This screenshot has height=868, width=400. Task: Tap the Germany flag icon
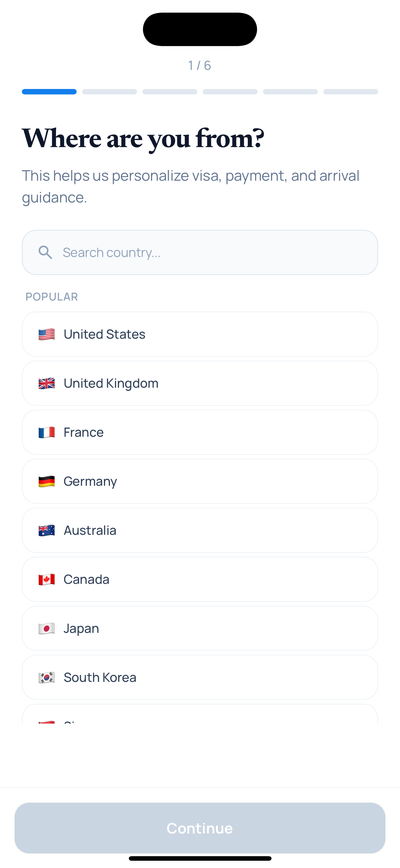click(47, 482)
